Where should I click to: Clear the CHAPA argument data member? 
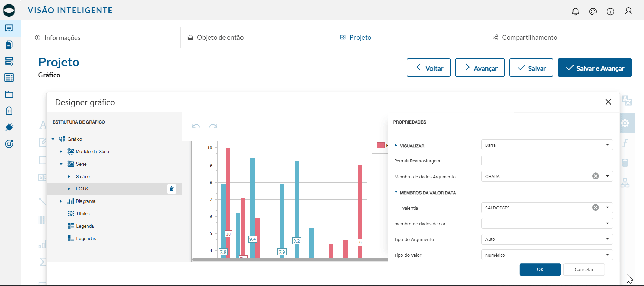pos(596,176)
